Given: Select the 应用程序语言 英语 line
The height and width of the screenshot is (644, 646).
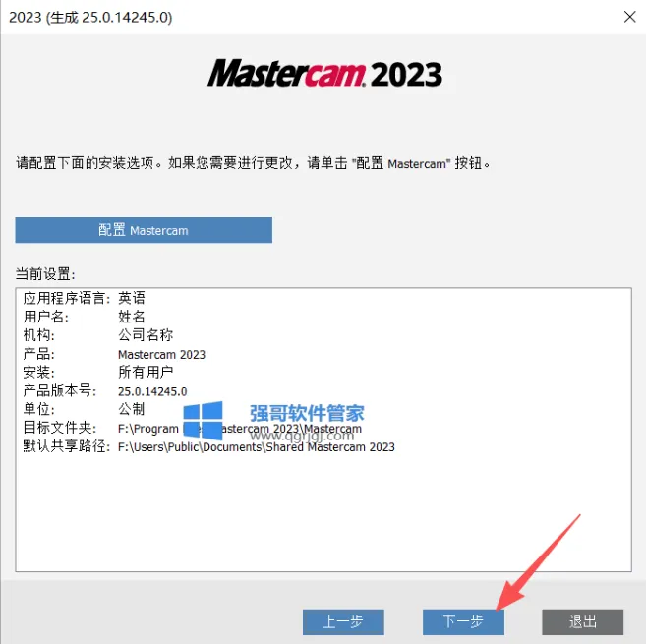Looking at the screenshot, I should point(84,298).
